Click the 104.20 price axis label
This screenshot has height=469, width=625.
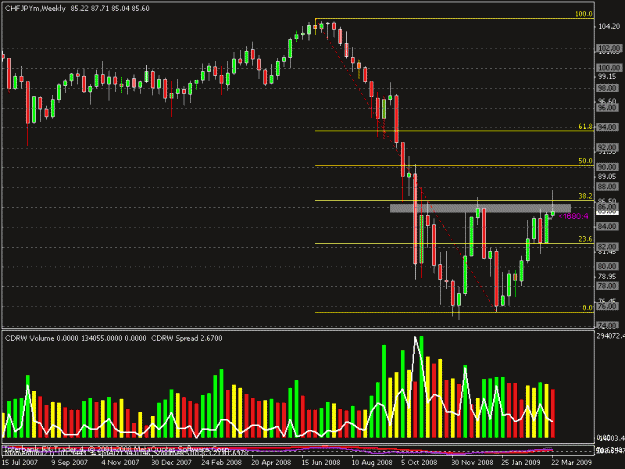pyautogui.click(x=609, y=27)
